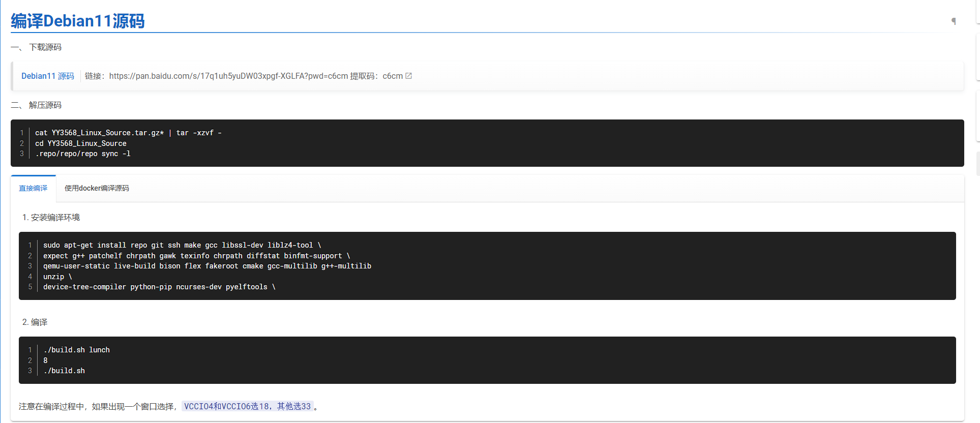980x423 pixels.
Task: Click the '.repo/repo/repo sync -l' code line
Action: [x=82, y=154]
